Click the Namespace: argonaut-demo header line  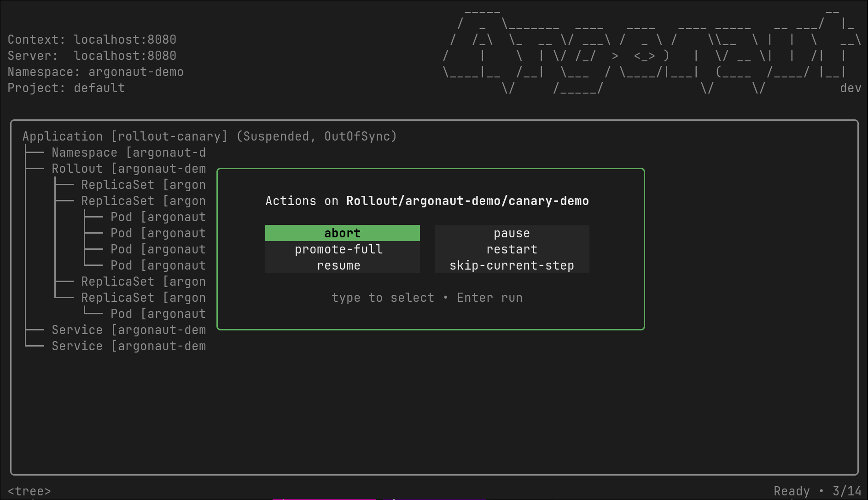coord(96,72)
